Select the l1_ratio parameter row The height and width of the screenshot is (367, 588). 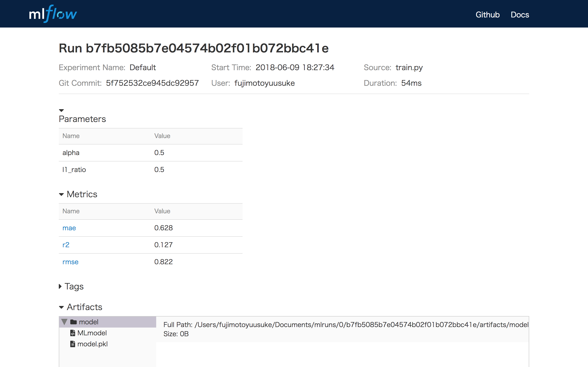point(74,170)
